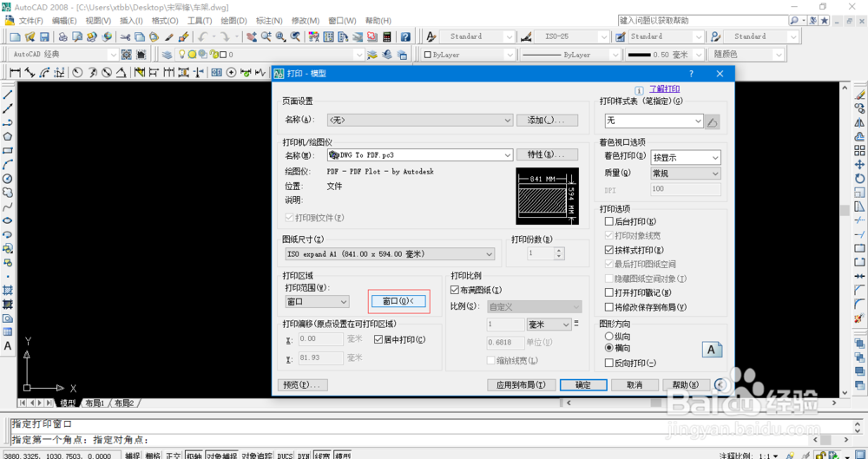Toggle 布满图纸 fit to paper checkbox
This screenshot has height=459, width=868.
pyautogui.click(x=455, y=290)
